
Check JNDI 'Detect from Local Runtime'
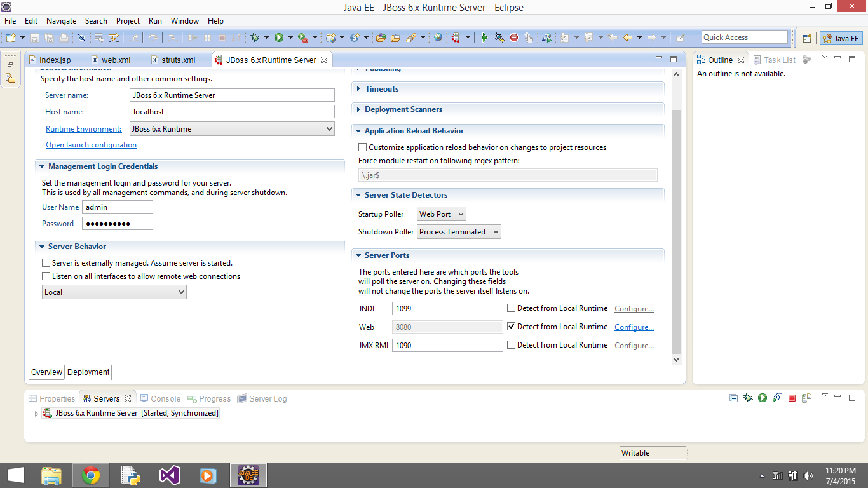coord(512,308)
